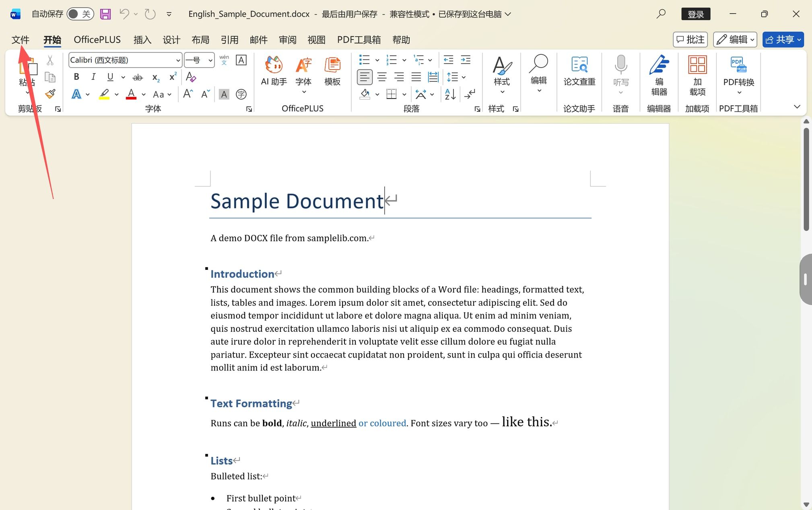This screenshot has width=812, height=510.
Task: Open the font size 一号 dropdown
Action: 210,60
